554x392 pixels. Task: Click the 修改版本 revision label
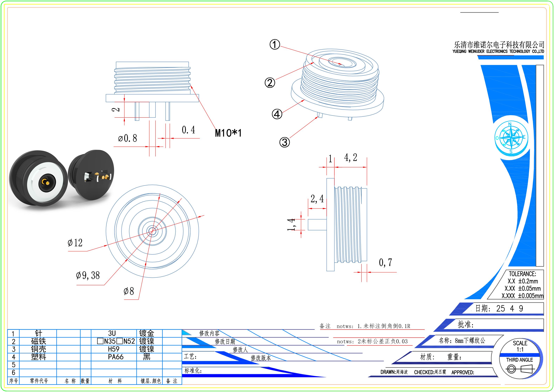coord(261,358)
